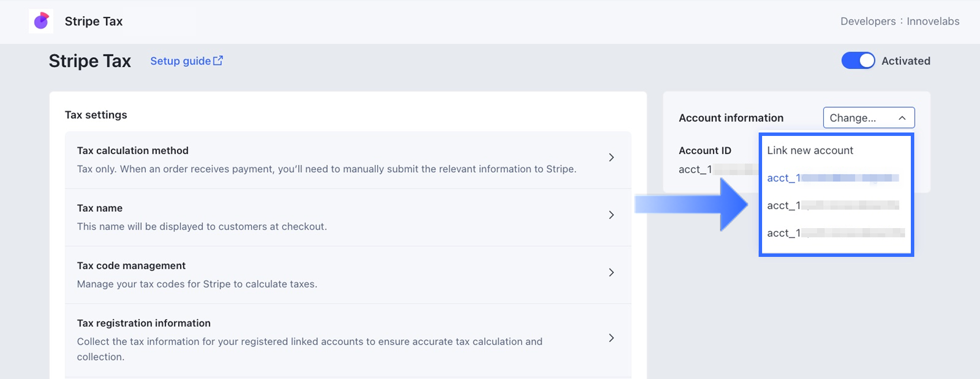Open Tax name settings chevron
980x379 pixels.
(612, 215)
